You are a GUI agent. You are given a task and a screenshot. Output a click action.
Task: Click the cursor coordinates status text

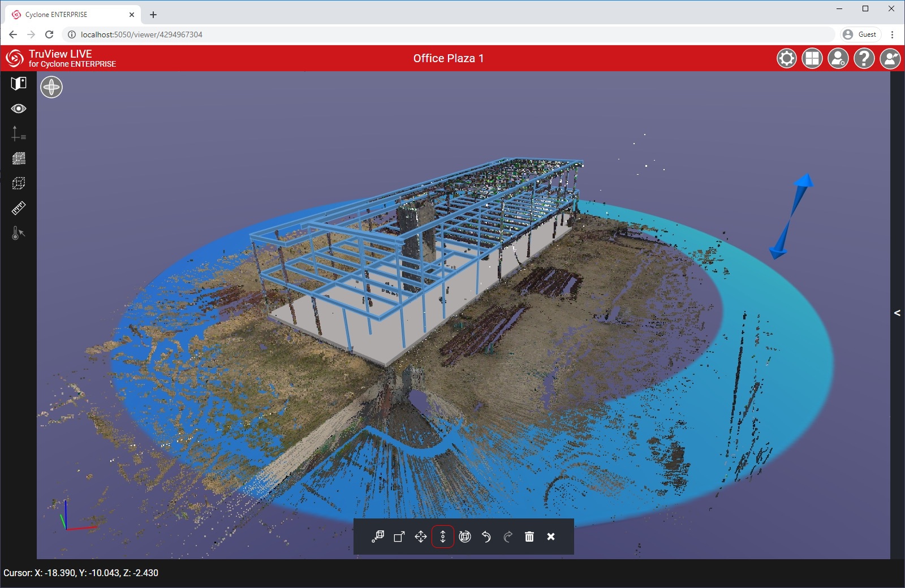[81, 573]
